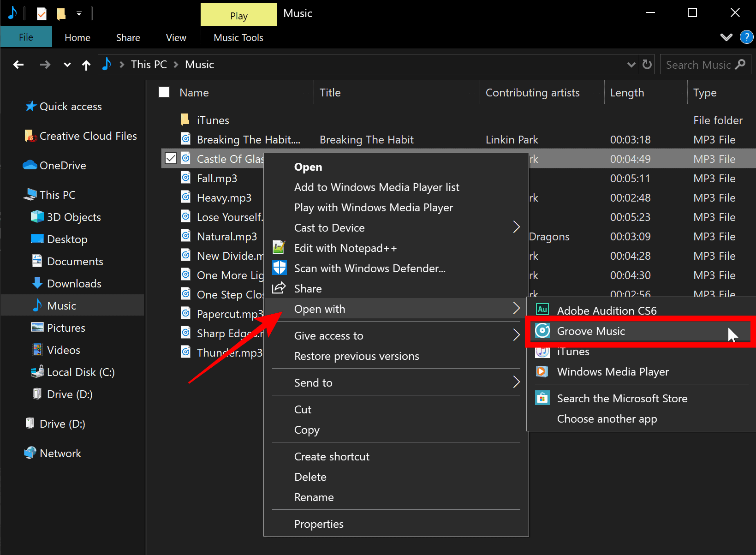Click the Windows Media Player icon
Screen dimensions: 756x555
tap(542, 371)
